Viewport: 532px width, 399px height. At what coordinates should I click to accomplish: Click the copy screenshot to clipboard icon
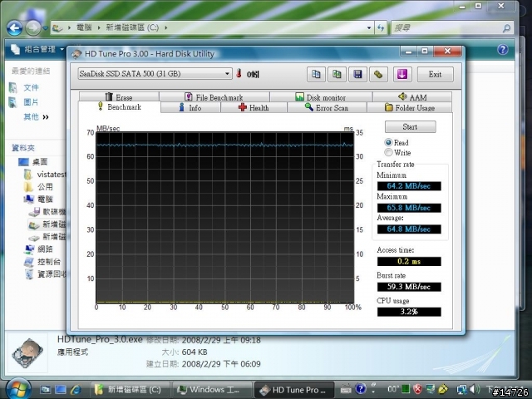[x=337, y=74]
